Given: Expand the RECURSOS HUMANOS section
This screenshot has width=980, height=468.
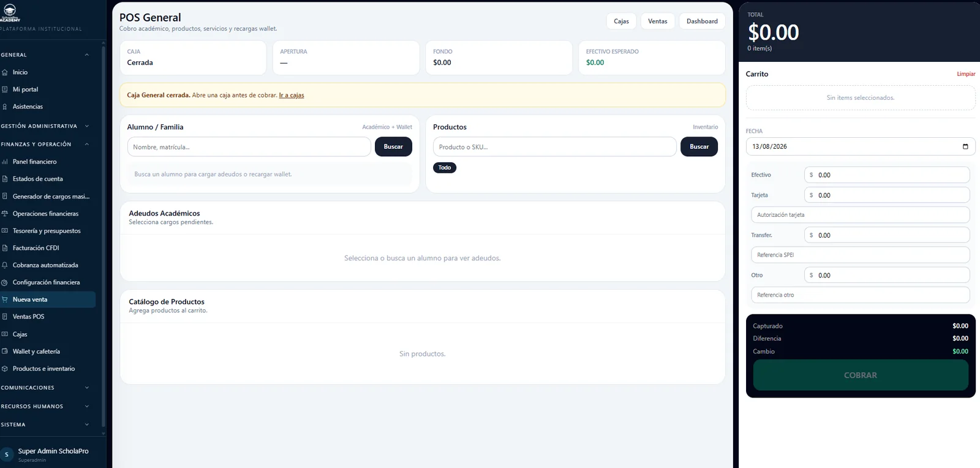Looking at the screenshot, I should (87, 406).
